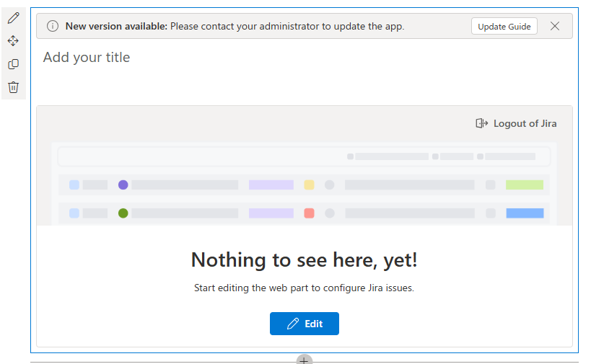The width and height of the screenshot is (591, 364).
Task: Dismiss the New version available banner
Action: tap(554, 26)
